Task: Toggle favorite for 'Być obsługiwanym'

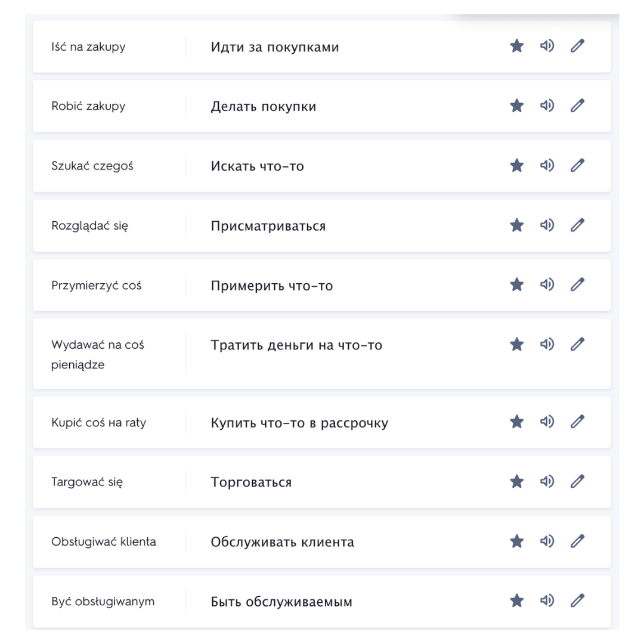Action: pos(516,601)
